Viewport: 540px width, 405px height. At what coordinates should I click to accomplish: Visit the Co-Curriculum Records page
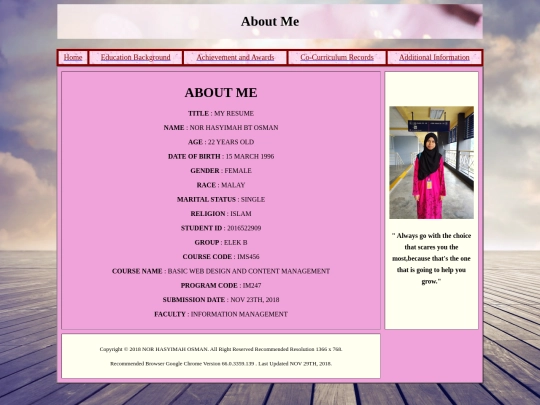click(337, 58)
